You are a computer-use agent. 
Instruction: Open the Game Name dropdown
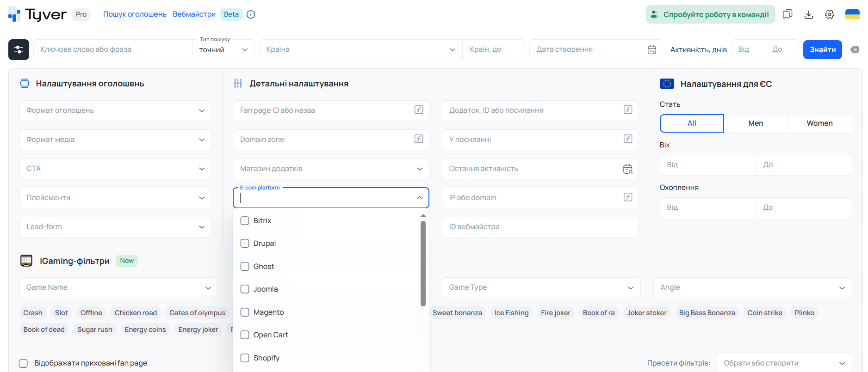click(x=118, y=287)
